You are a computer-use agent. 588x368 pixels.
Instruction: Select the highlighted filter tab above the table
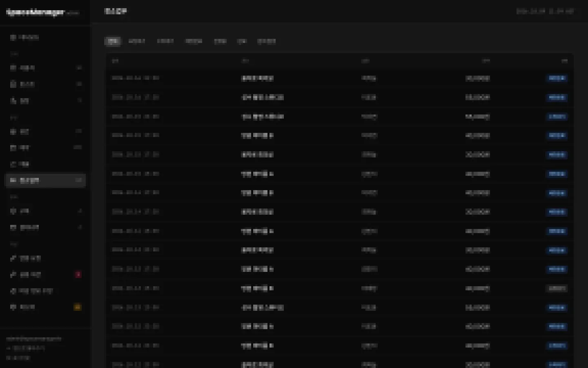(113, 41)
